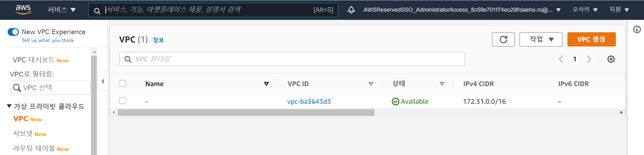This screenshot has height=155, width=644.
Task: Open table preferences gear icon
Action: pos(611,59)
